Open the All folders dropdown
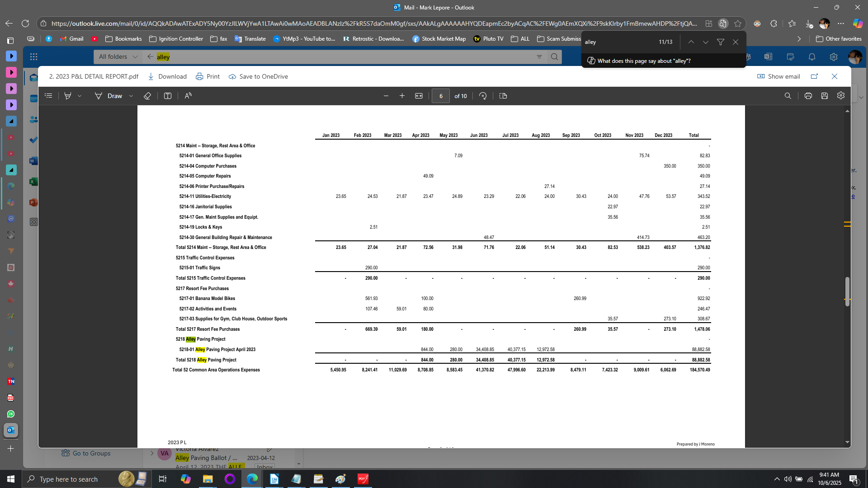 (118, 56)
